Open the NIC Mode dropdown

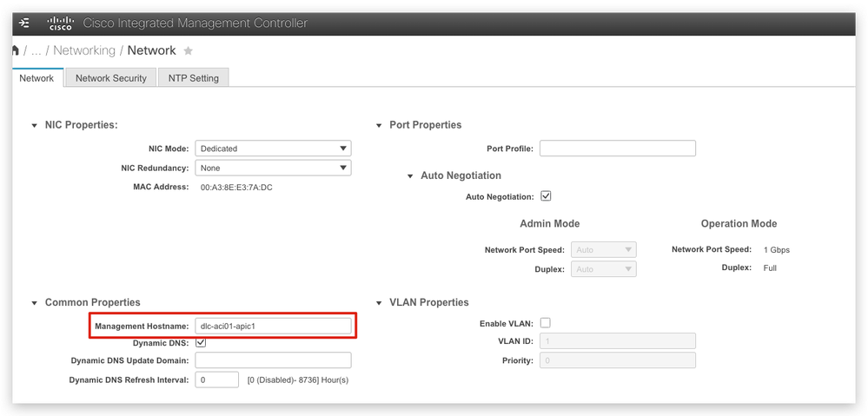274,149
